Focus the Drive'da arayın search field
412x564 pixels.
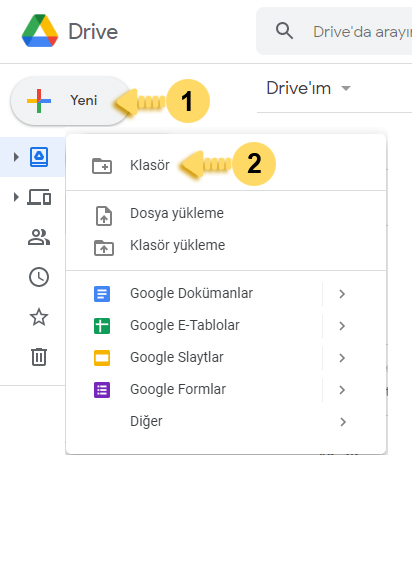tap(360, 31)
